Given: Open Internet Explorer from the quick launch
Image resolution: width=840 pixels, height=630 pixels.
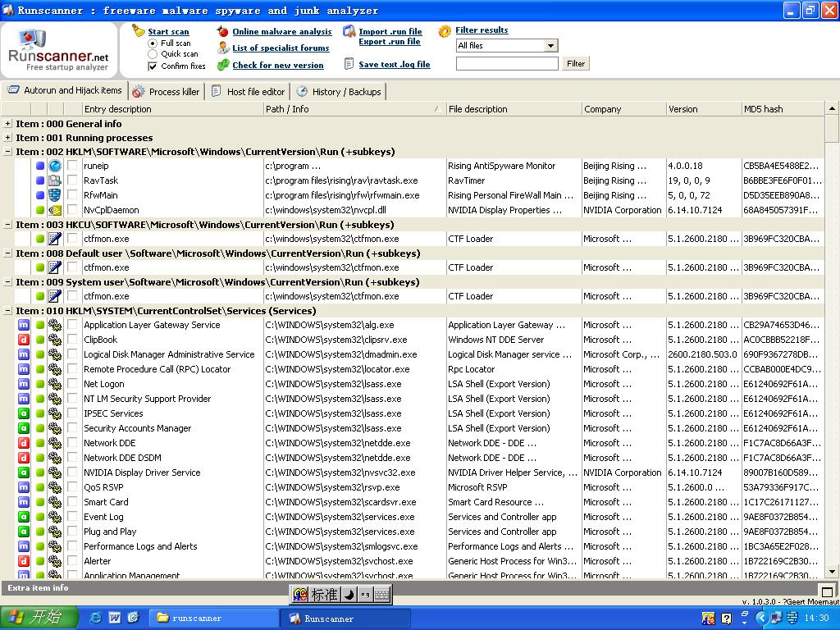Looking at the screenshot, I should (x=96, y=618).
